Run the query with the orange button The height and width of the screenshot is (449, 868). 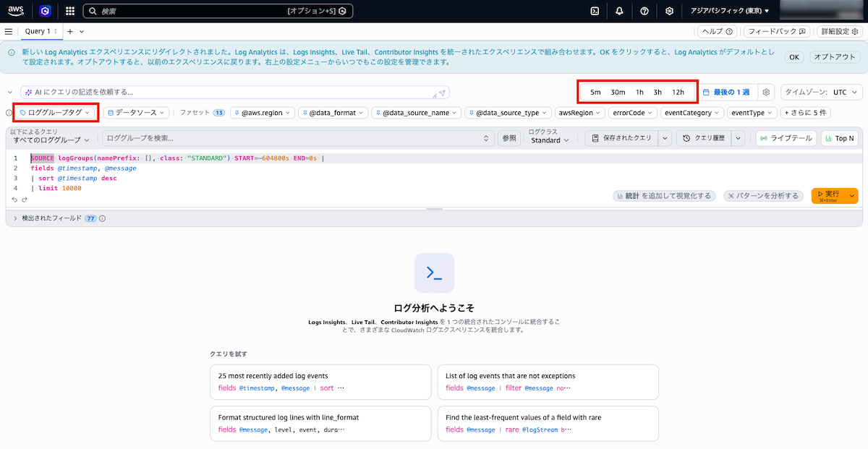tap(828, 195)
